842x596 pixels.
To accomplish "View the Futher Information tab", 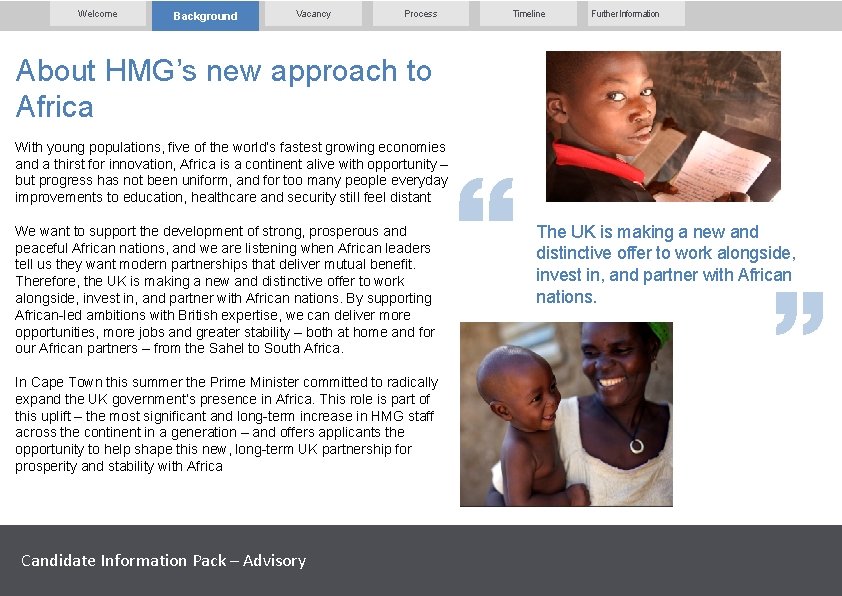I will (x=636, y=13).
